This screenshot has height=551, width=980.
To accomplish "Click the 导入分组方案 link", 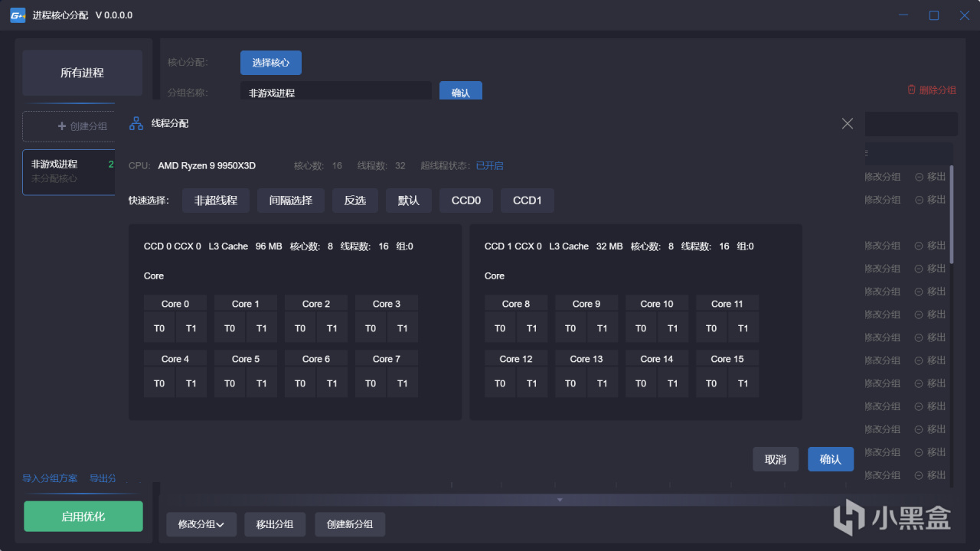I will click(x=50, y=478).
